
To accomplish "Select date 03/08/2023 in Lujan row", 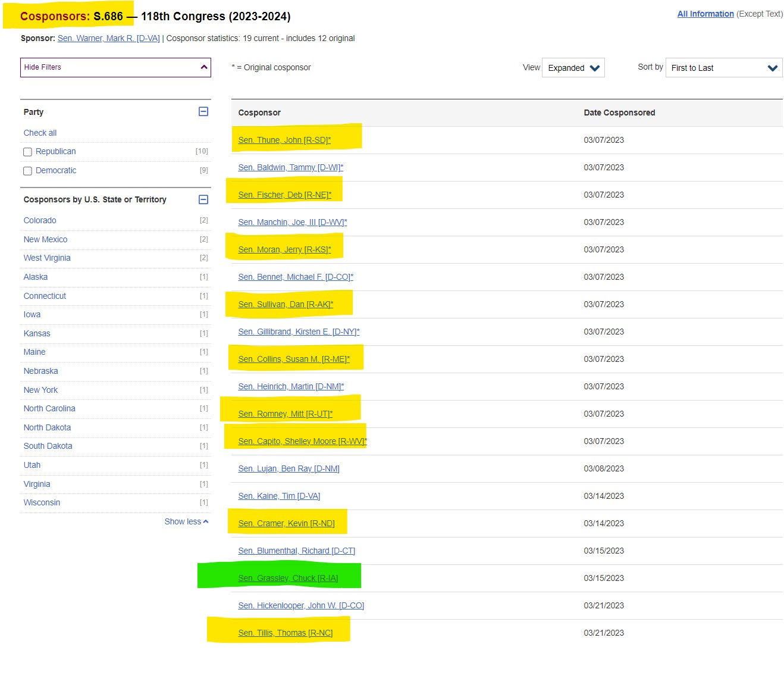I will pyautogui.click(x=604, y=468).
